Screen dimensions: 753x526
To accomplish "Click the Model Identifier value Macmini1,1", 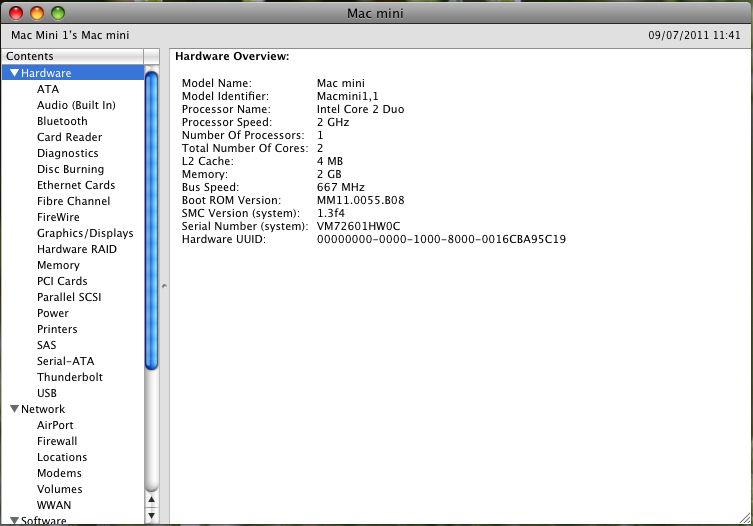I will click(348, 96).
